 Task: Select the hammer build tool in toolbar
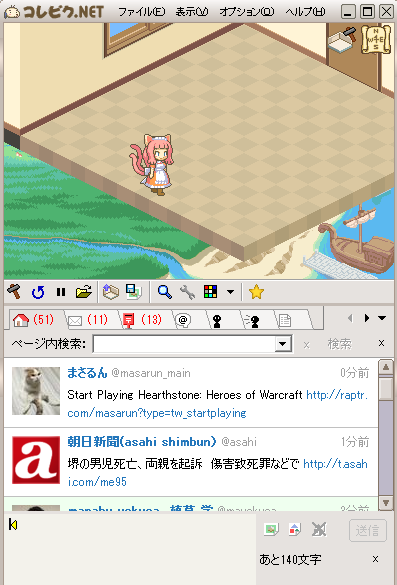click(14, 292)
